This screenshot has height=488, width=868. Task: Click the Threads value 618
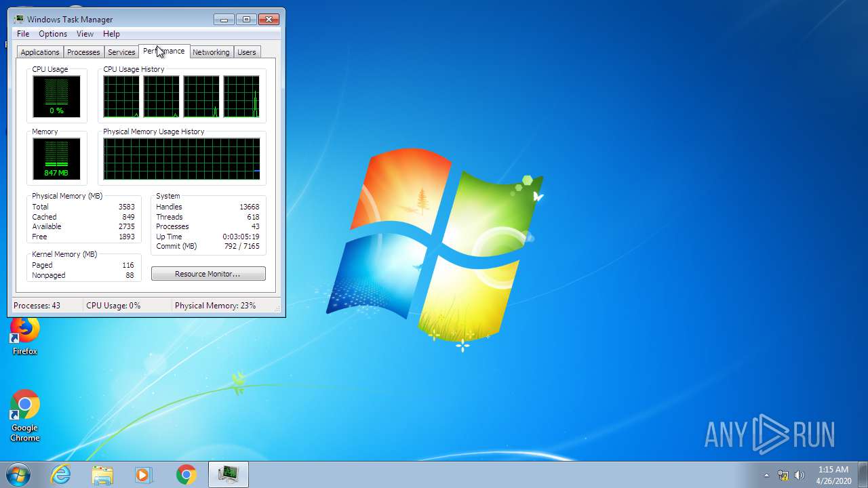[x=253, y=217]
